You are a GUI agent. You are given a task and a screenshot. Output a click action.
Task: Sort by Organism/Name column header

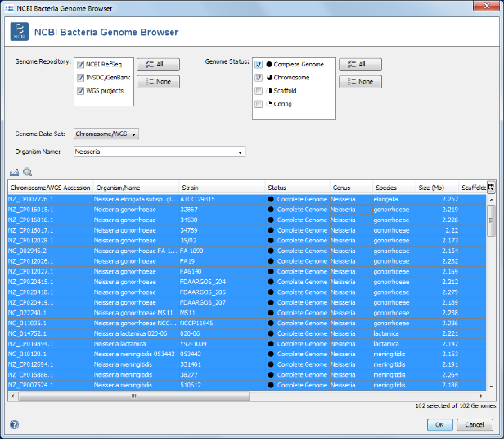tap(137, 188)
